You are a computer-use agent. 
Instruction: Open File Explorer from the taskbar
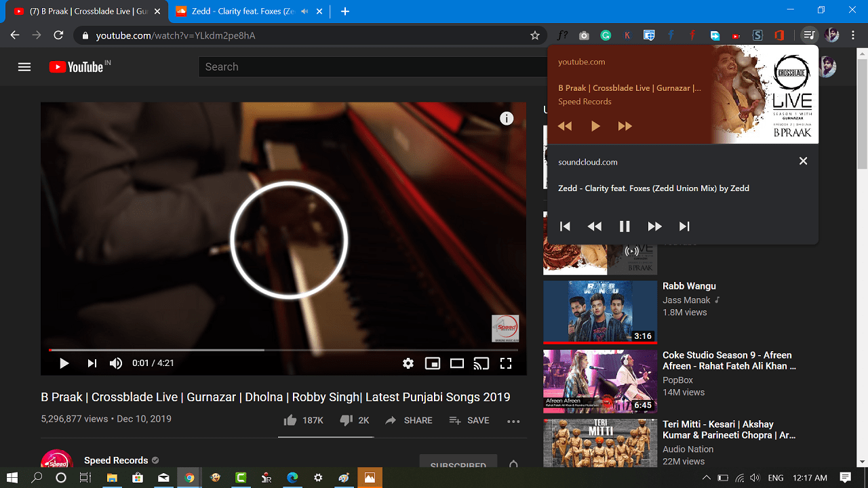click(113, 478)
